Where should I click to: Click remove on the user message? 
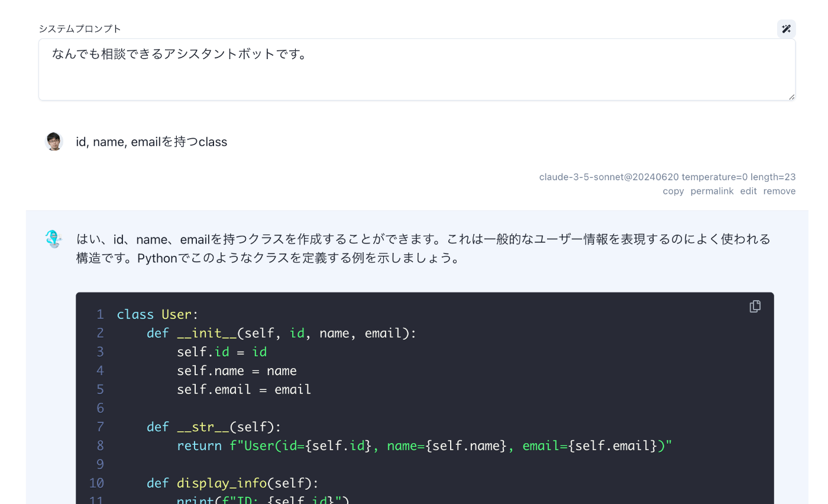coord(779,191)
